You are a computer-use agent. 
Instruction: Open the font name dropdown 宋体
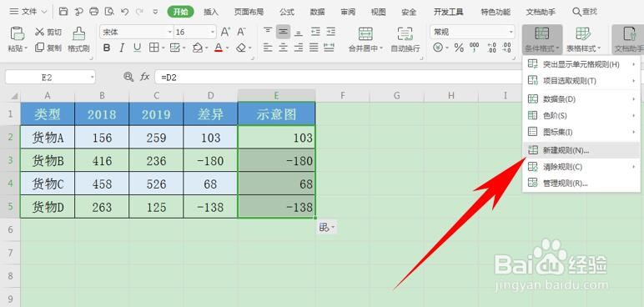pos(169,32)
